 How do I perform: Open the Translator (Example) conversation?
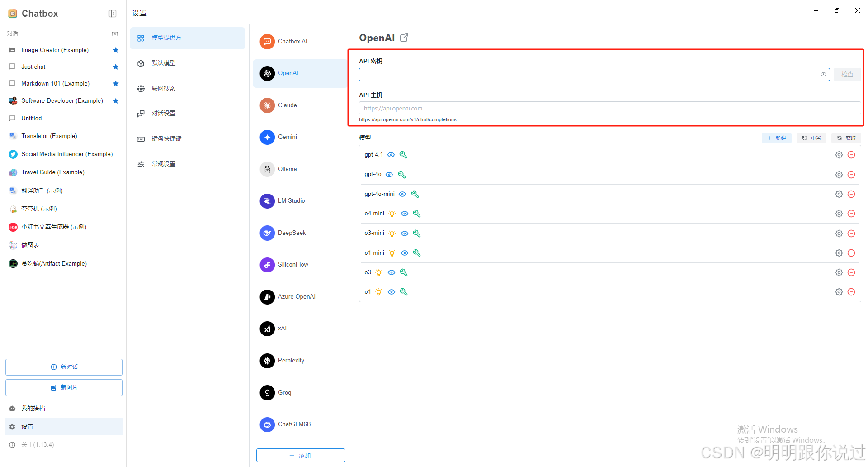pyautogui.click(x=63, y=136)
